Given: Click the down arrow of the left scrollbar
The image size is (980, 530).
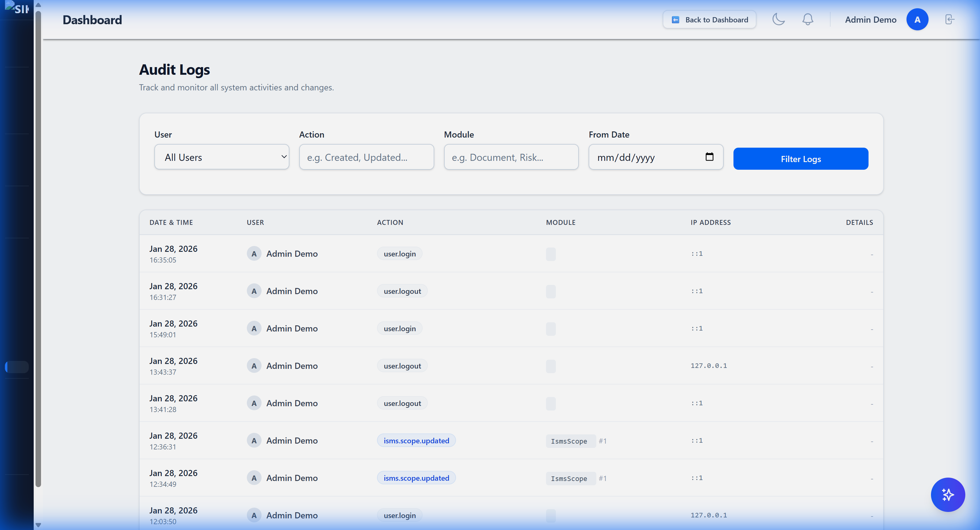Looking at the screenshot, I should 38,525.
